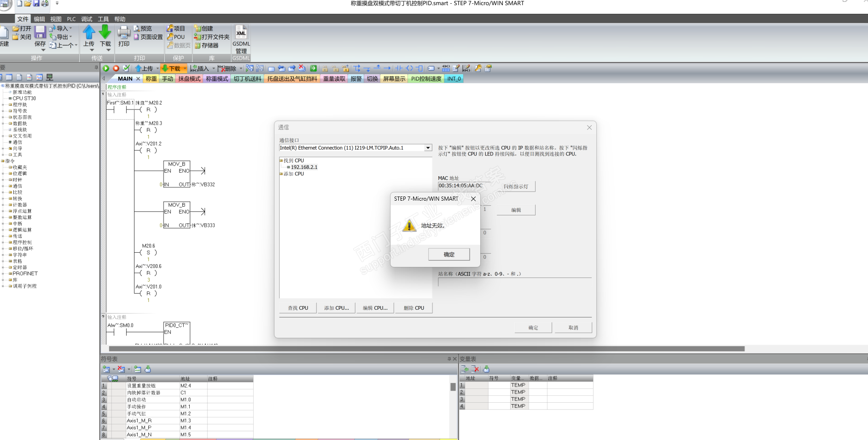
Task: Click 确定 in the address invalid warning
Action: click(x=449, y=255)
